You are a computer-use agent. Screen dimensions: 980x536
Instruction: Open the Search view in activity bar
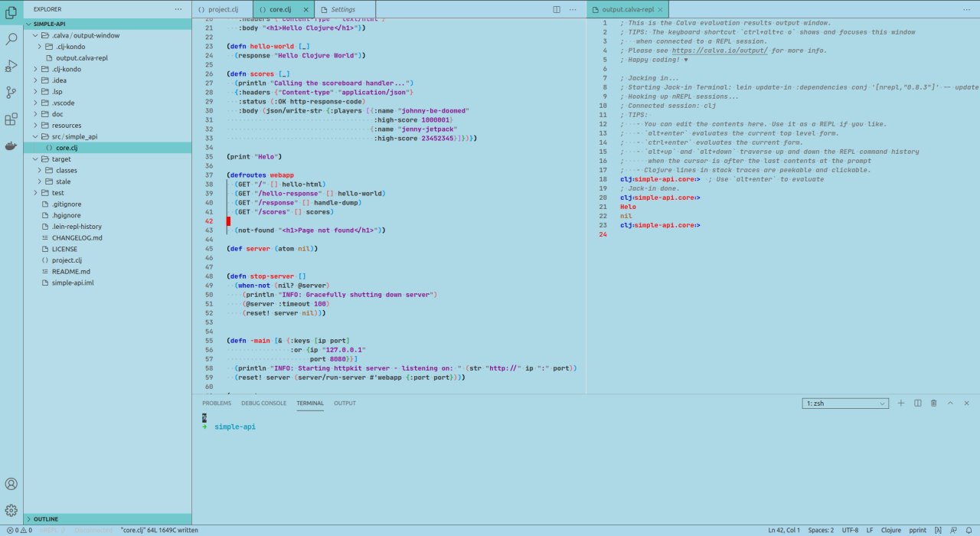11,39
